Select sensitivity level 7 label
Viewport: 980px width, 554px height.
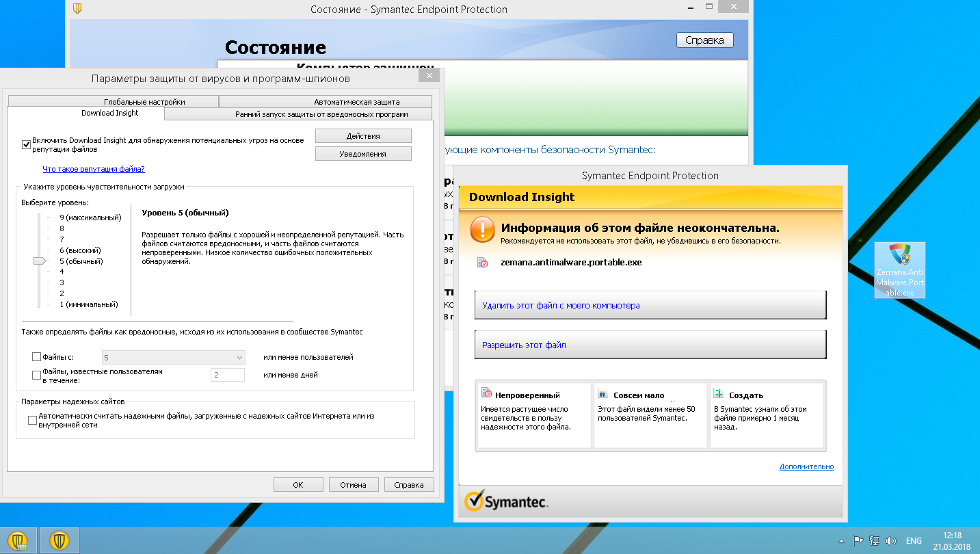pos(62,239)
